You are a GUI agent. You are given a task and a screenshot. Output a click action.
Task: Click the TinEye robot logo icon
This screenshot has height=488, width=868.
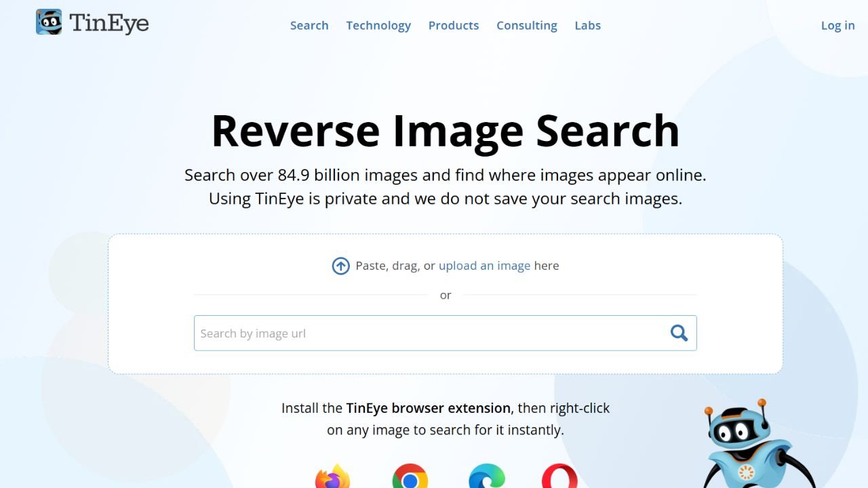click(x=49, y=22)
